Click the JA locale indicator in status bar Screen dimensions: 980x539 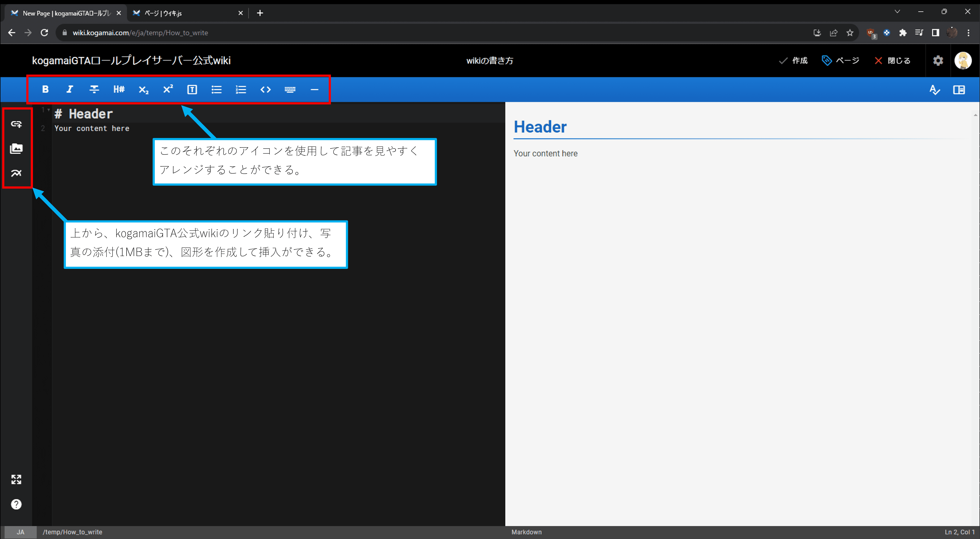tap(21, 532)
